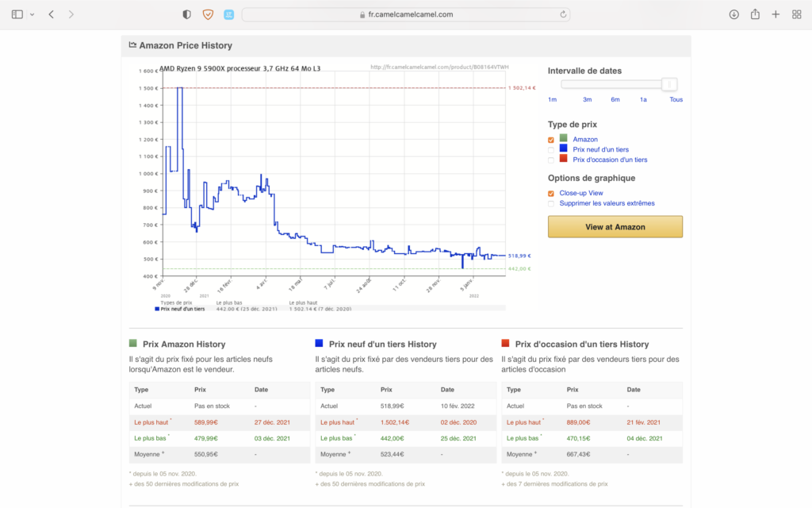Screen dimensions: 812x508
Task: Select the 25 déc. 2021 date cell
Action: click(x=458, y=438)
